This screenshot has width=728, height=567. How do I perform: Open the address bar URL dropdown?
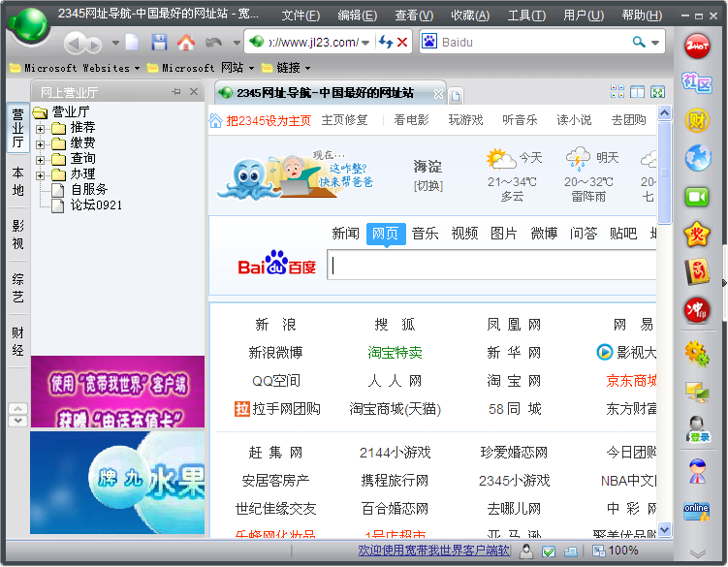[x=365, y=43]
